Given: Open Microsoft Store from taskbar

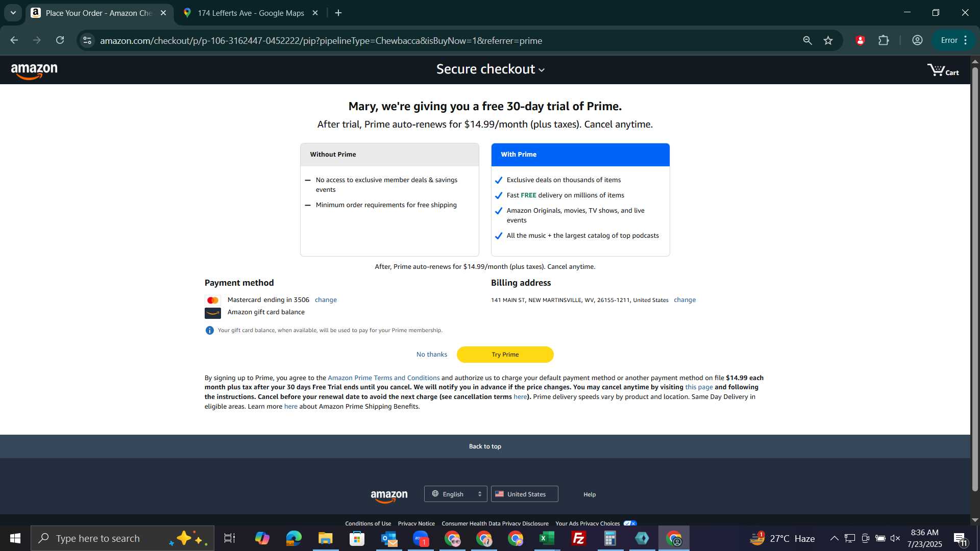Looking at the screenshot, I should click(357, 538).
